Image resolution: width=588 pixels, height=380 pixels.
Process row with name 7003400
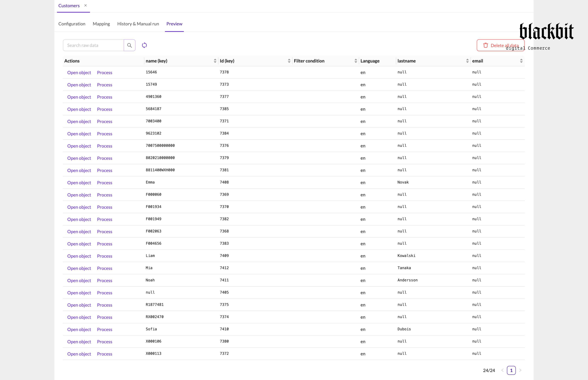click(x=104, y=121)
